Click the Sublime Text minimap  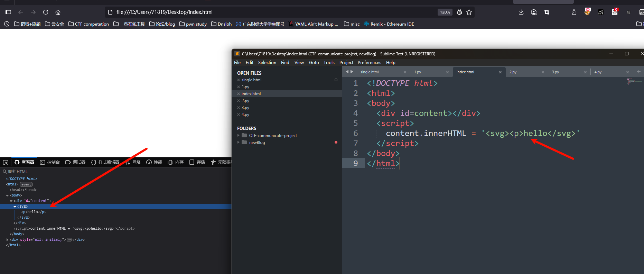(634, 82)
